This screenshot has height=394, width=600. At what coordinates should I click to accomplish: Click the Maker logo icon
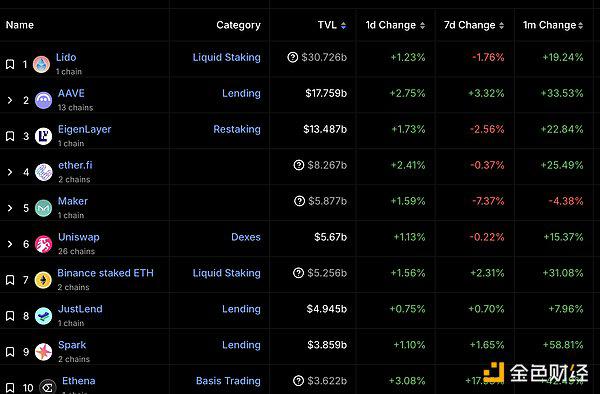pos(44,208)
